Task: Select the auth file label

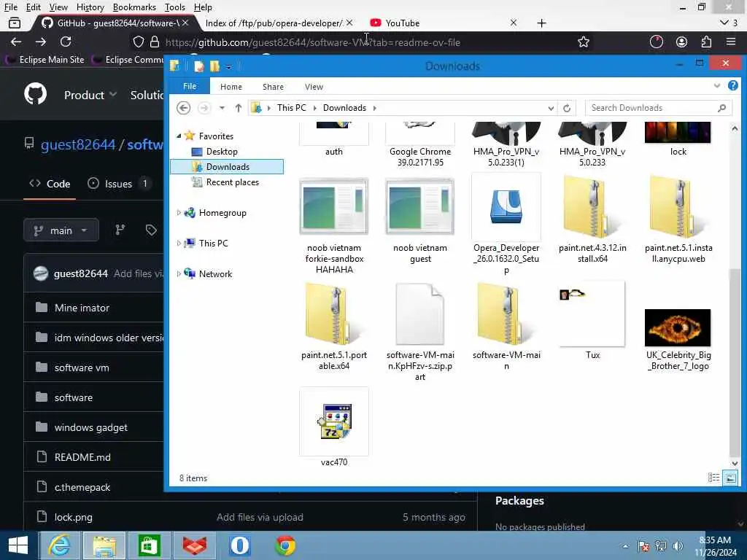Action: tap(334, 152)
